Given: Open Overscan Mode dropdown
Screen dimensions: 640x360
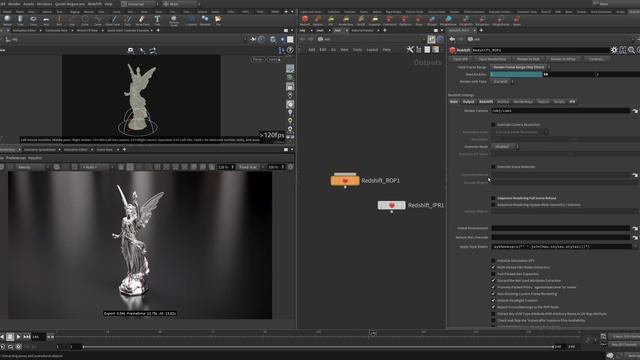Looking at the screenshot, I should (x=504, y=147).
